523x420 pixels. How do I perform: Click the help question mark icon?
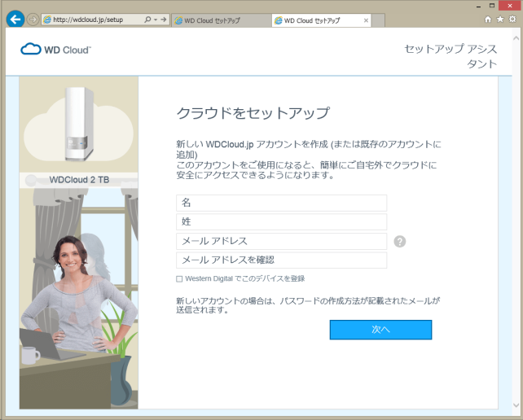click(400, 241)
